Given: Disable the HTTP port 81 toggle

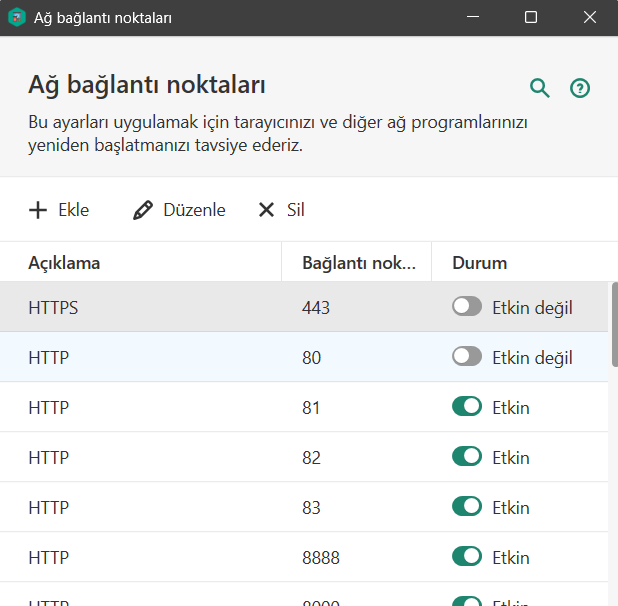Looking at the screenshot, I should click(467, 407).
